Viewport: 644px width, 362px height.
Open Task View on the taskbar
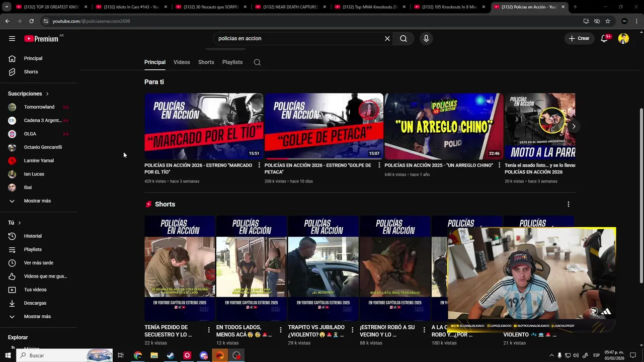coord(121,355)
